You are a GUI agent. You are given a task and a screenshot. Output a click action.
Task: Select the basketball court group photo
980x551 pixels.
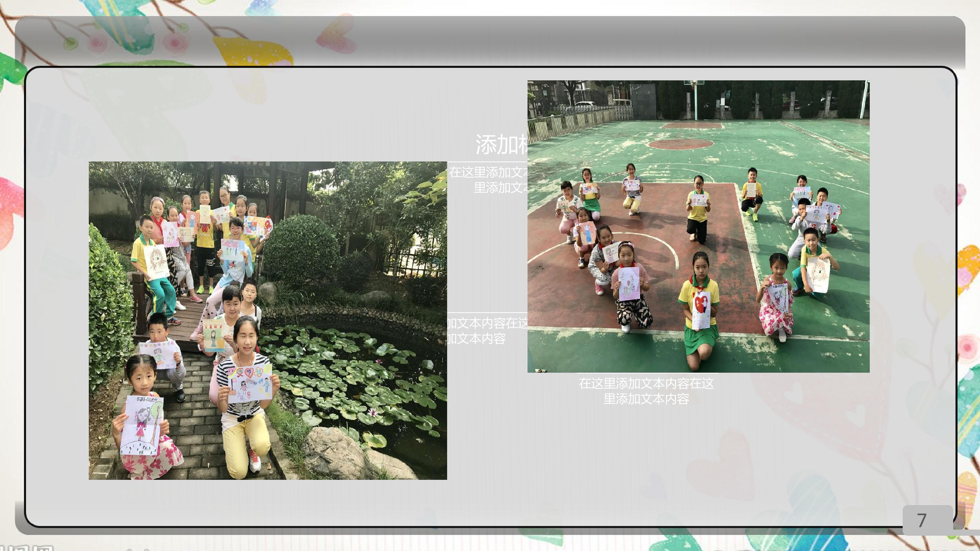[698, 226]
